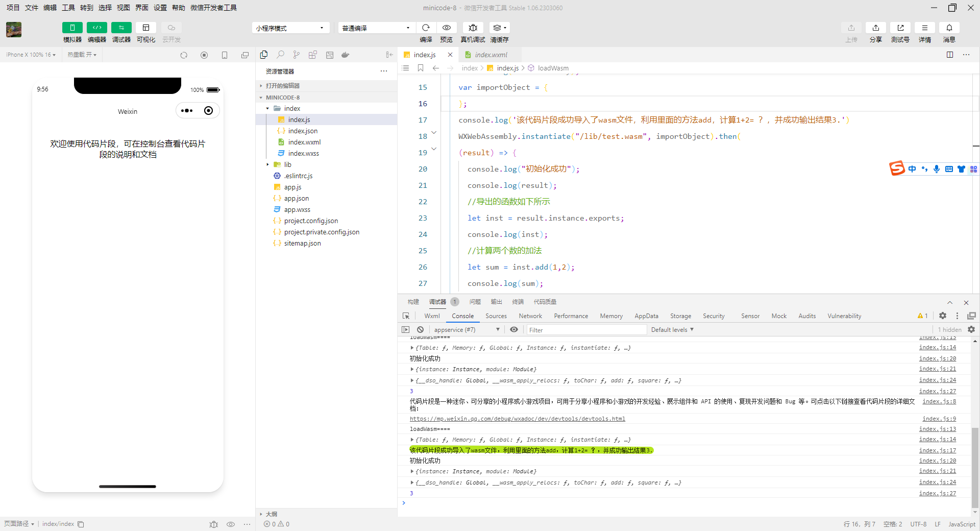Open the Docker whale icon in sidebar
This screenshot has height=531, width=980.
(x=346, y=55)
